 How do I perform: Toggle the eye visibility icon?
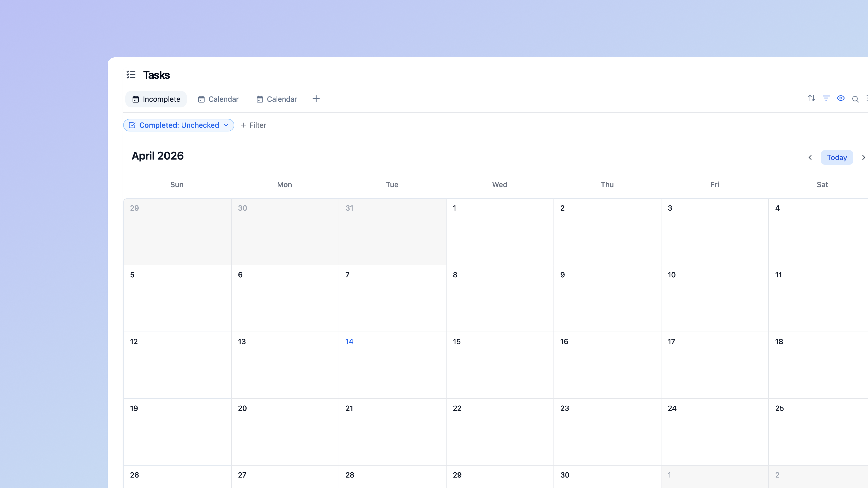tap(841, 98)
